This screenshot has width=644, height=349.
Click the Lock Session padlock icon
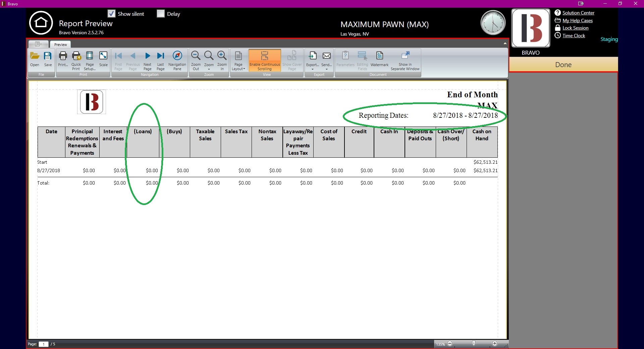point(557,28)
